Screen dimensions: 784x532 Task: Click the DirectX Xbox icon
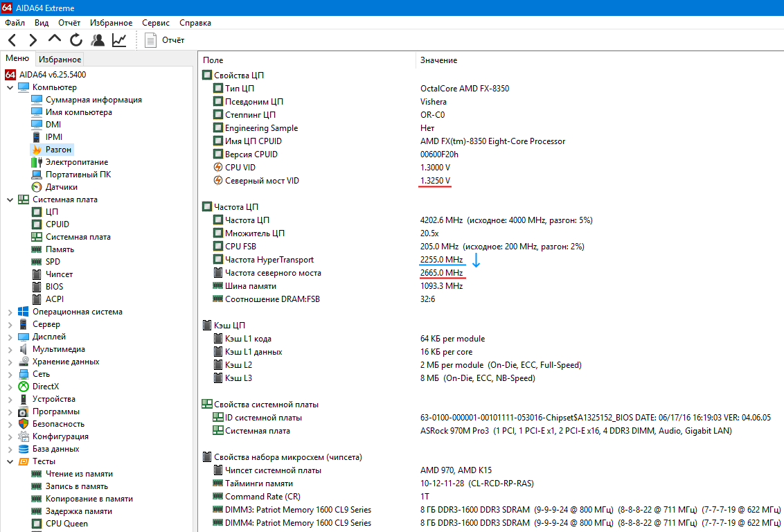(x=24, y=387)
